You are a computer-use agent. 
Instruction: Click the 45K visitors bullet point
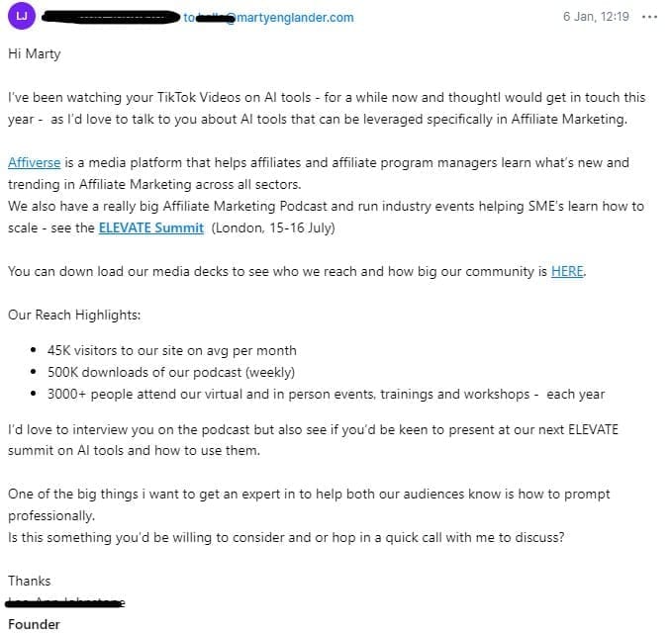(x=171, y=350)
